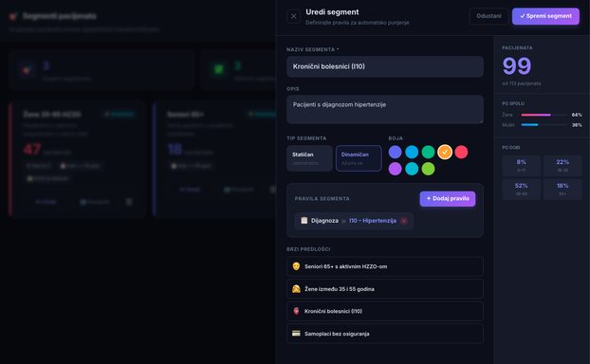This screenshot has height=364, width=590.
Task: Save with Spremi segment button
Action: coord(545,16)
